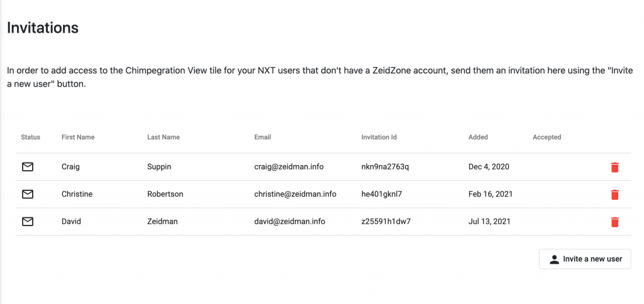Delete David Zeidman's invitation with the trash icon
The image size is (644, 304).
614,222
